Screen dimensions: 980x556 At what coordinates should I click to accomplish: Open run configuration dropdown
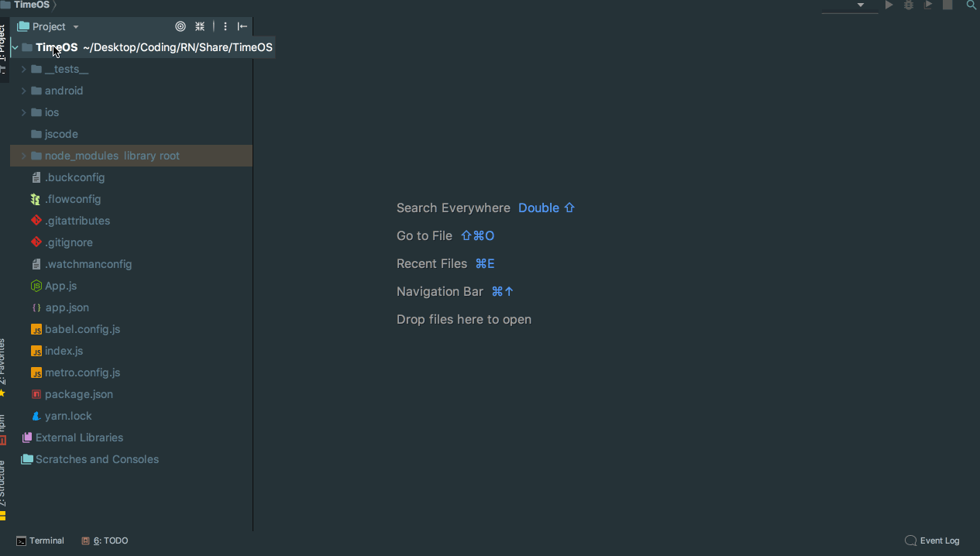point(860,5)
